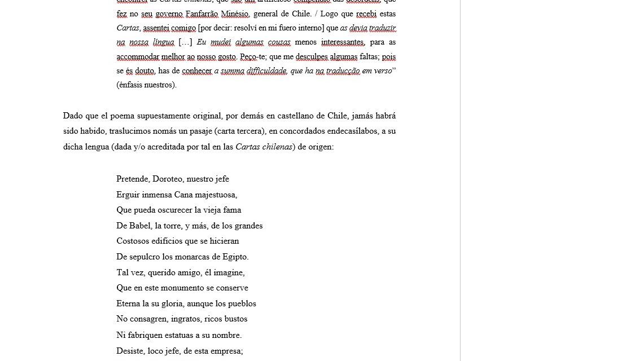
Task: Click the word "Egipto" in the poem
Action: point(235,257)
